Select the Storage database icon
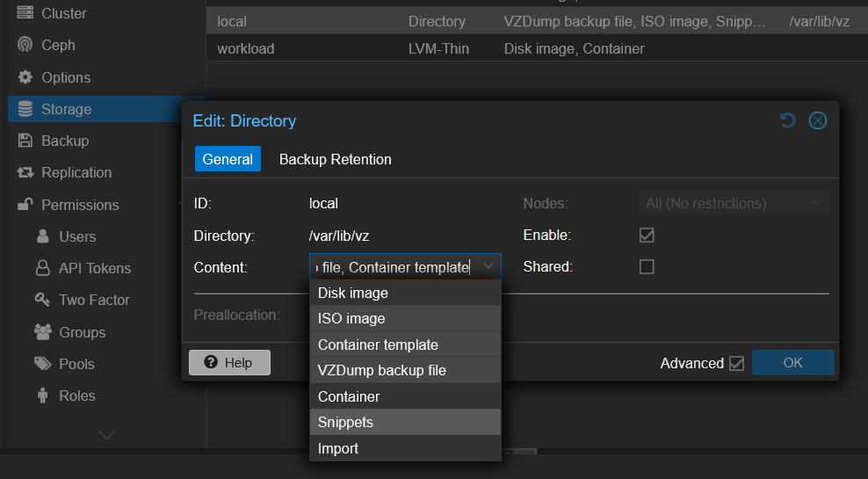868x479 pixels. (25, 109)
